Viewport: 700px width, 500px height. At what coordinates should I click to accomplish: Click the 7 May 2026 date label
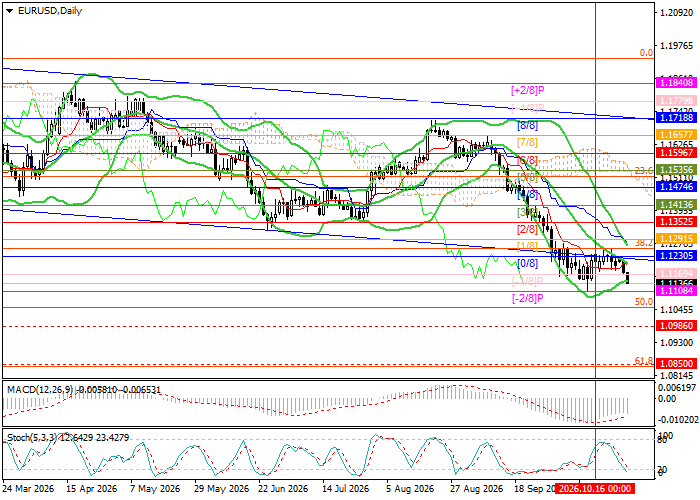157,488
